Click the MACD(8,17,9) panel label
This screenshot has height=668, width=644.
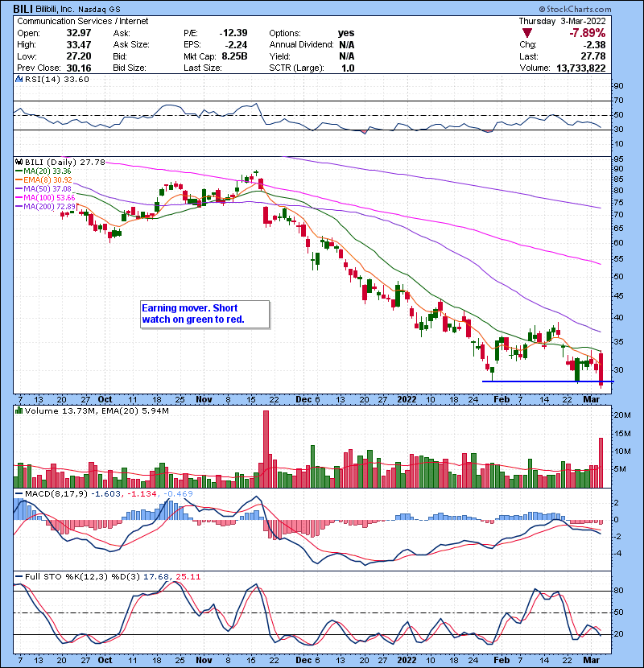pyautogui.click(x=56, y=494)
